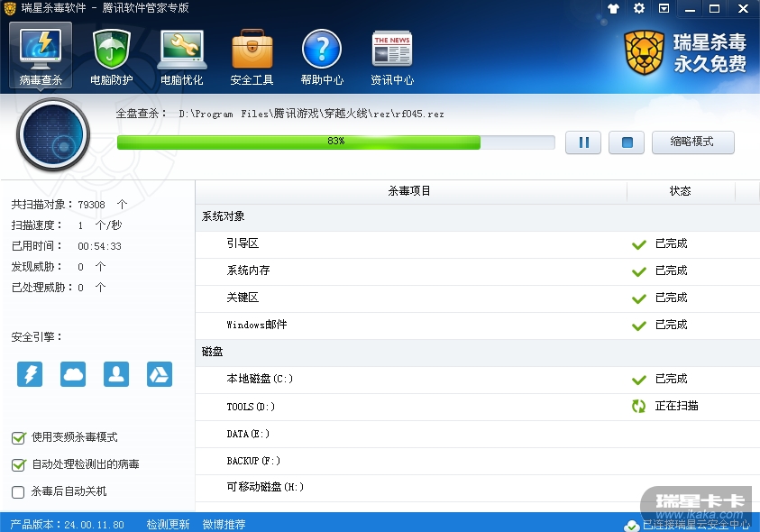Click green checkmark beside 本地磁盘 (C:) status

[x=639, y=380]
